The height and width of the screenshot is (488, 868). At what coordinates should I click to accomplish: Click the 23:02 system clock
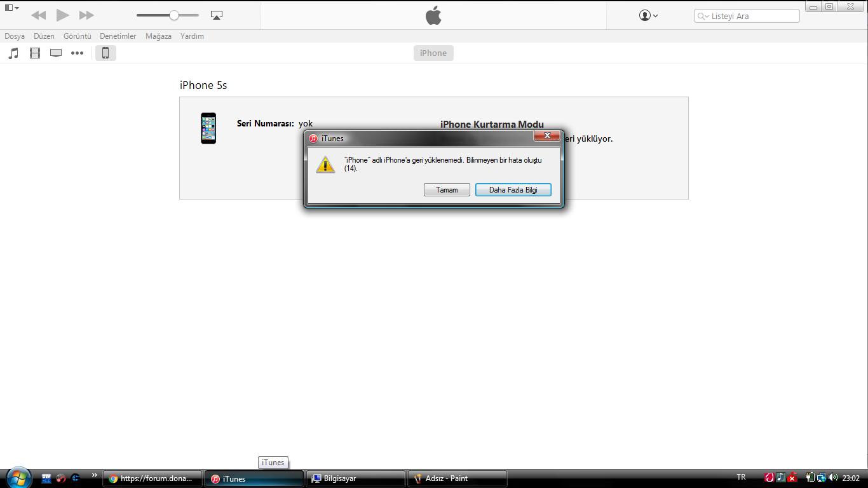pos(851,478)
